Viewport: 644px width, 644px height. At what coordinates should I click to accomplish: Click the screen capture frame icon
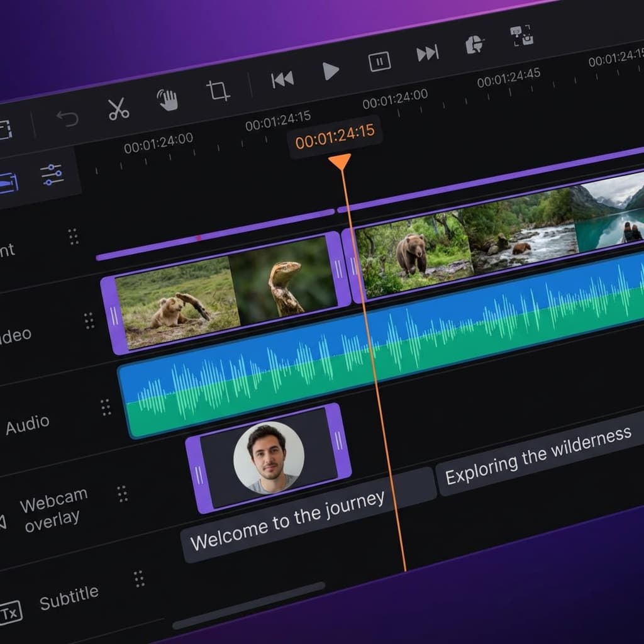521,36
